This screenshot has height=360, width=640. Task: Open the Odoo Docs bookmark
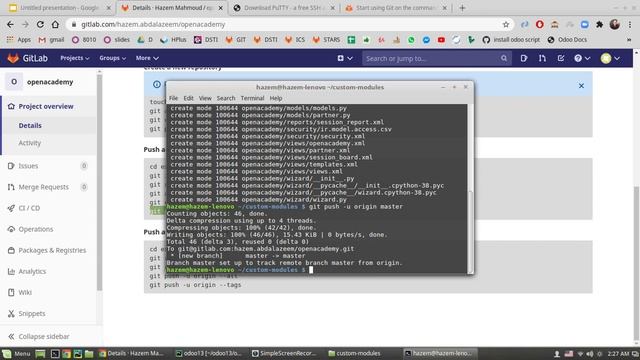coord(567,40)
